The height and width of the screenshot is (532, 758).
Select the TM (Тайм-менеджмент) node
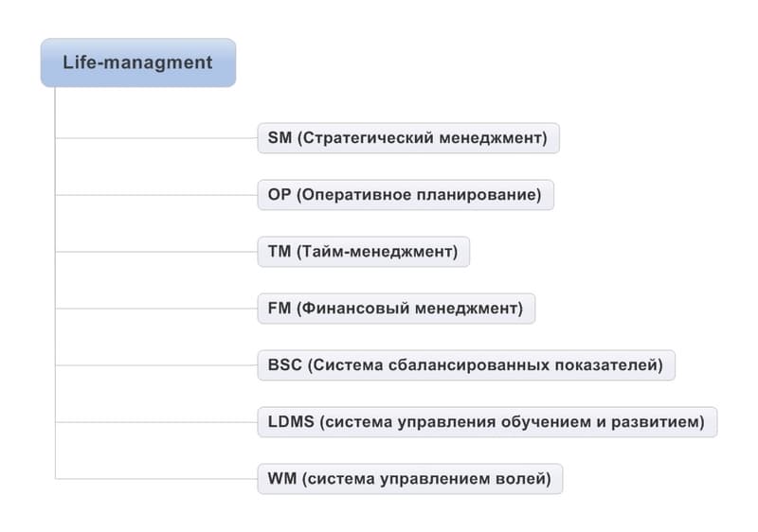(x=364, y=252)
